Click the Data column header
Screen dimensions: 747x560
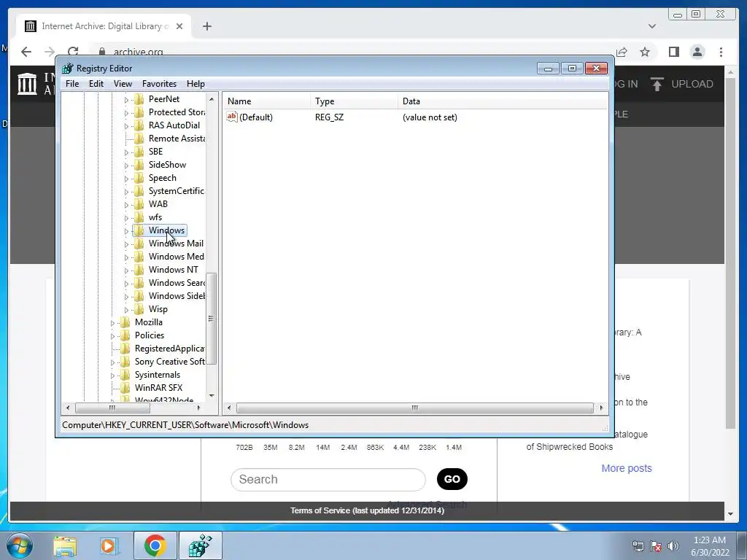click(503, 101)
